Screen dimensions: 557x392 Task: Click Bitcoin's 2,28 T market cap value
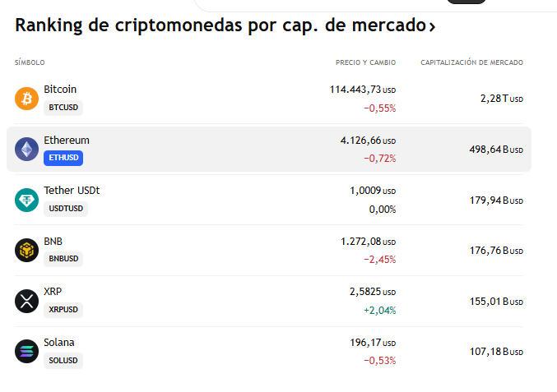[501, 99]
